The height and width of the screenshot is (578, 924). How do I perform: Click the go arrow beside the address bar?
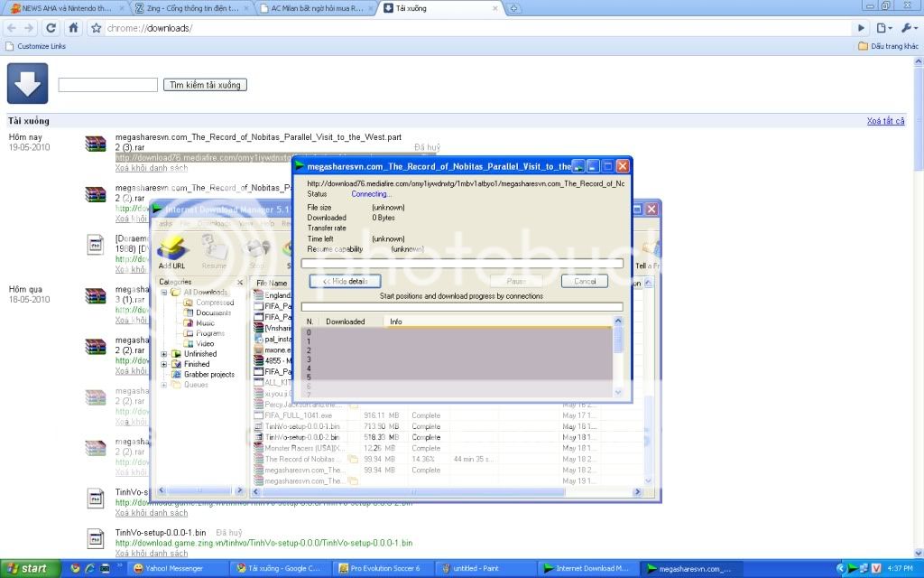861,28
